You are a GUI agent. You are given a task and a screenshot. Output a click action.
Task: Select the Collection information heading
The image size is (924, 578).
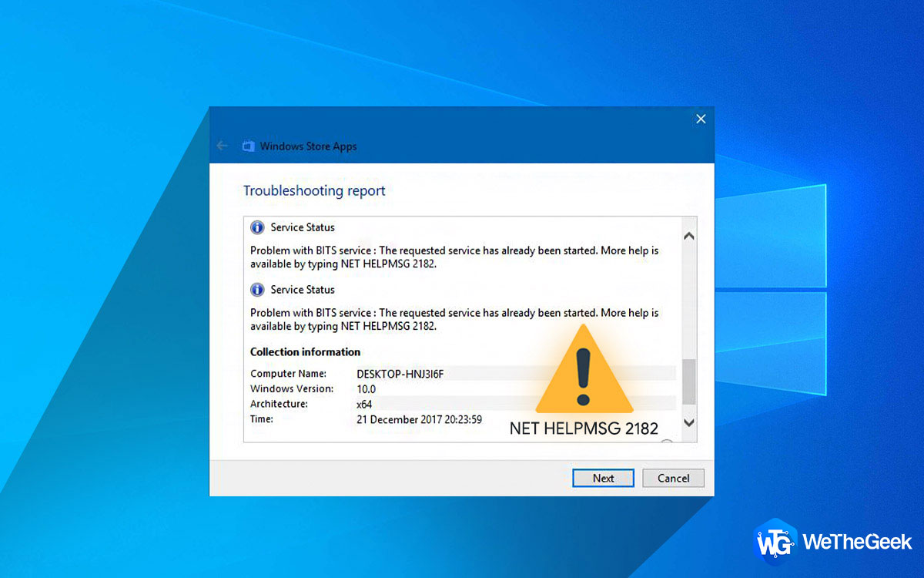coord(305,351)
